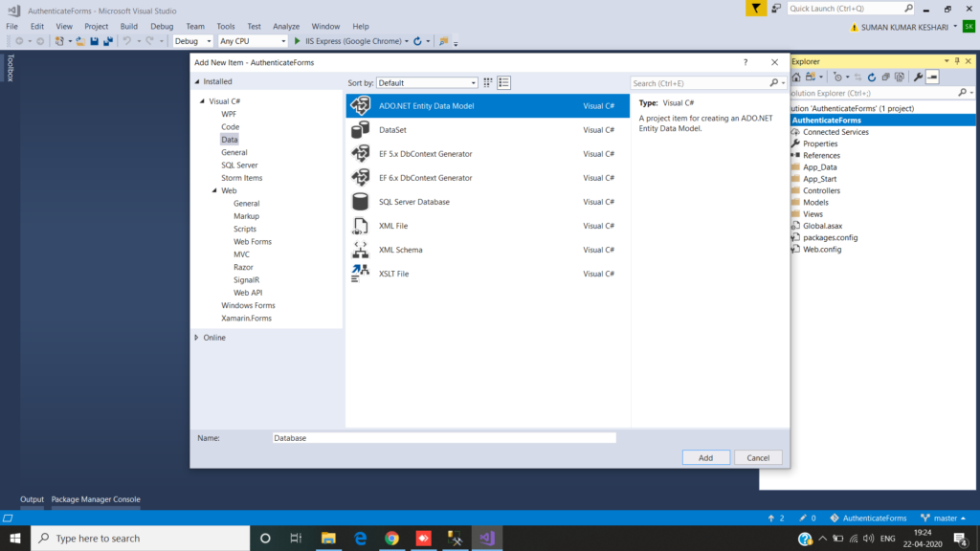The width and height of the screenshot is (980, 551).
Task: Select ADO.NET Entity Data Model template
Action: click(x=487, y=105)
